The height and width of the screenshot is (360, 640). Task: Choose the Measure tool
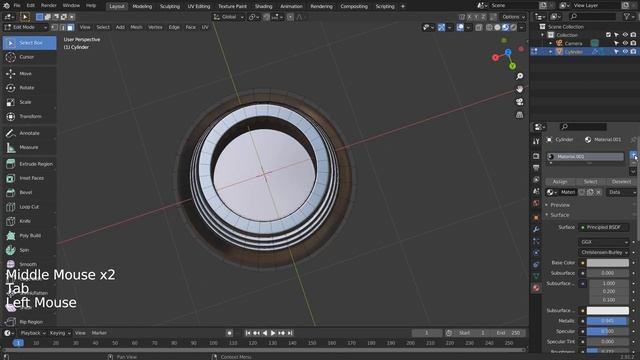pos(29,147)
